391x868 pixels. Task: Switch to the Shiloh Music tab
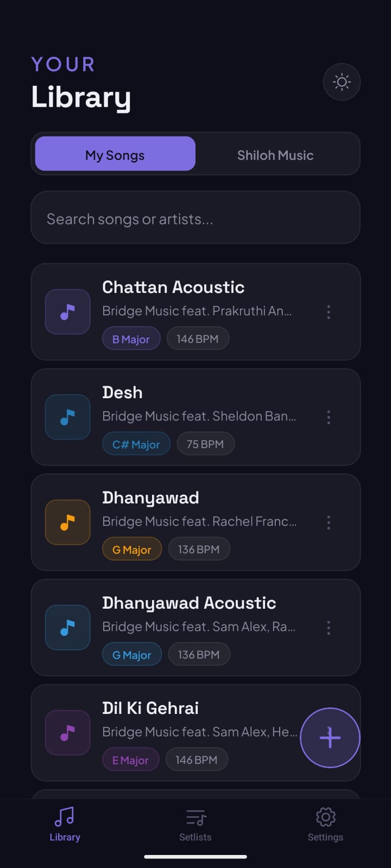tap(275, 155)
